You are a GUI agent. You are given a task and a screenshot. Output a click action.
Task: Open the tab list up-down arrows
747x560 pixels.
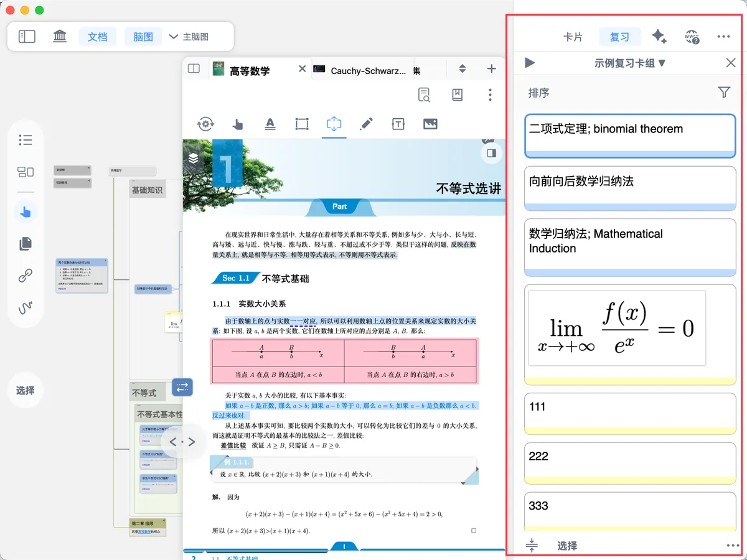coord(463,68)
